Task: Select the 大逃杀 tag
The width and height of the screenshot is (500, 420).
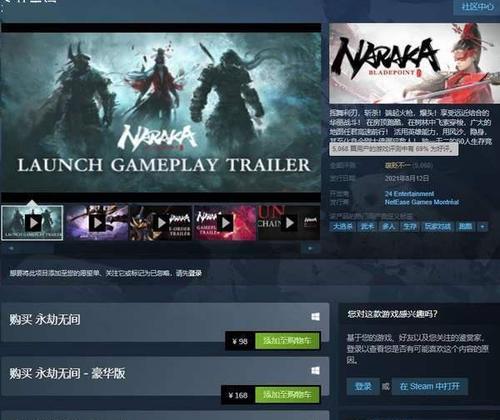Action: [343, 227]
